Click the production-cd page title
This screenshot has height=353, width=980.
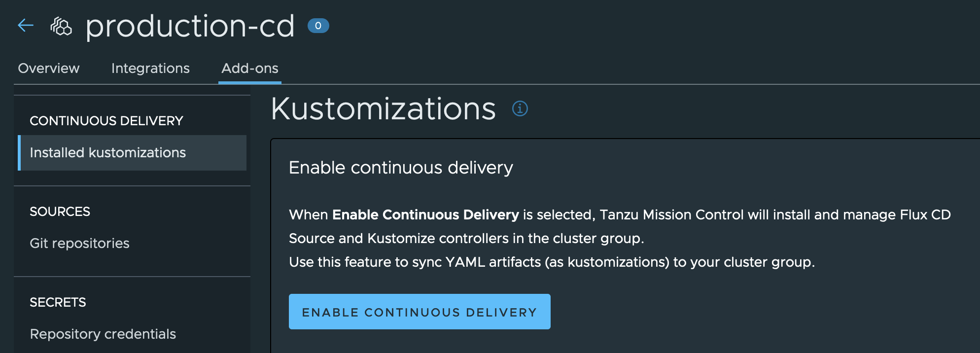click(x=190, y=27)
